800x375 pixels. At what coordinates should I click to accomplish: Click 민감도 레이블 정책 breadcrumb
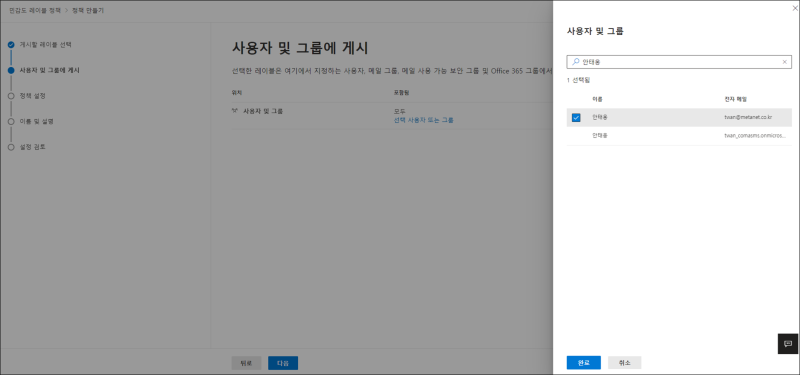tap(35, 10)
